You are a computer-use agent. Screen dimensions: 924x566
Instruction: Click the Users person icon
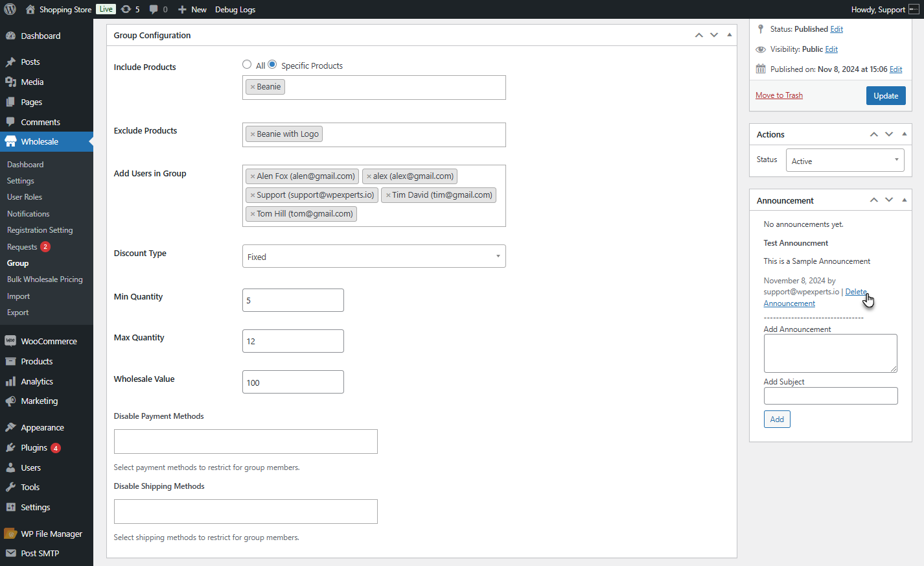tap(10, 468)
